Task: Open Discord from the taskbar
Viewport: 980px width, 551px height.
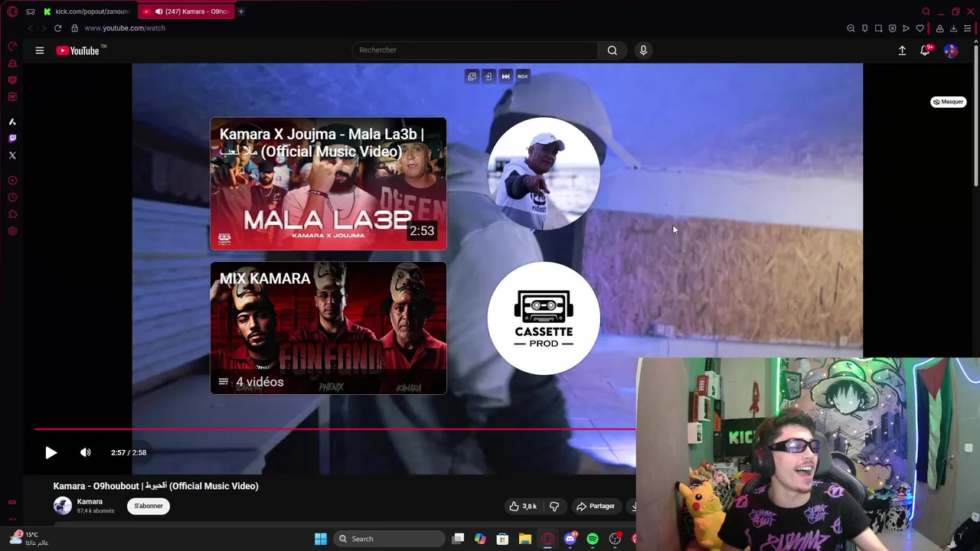Action: (570, 539)
